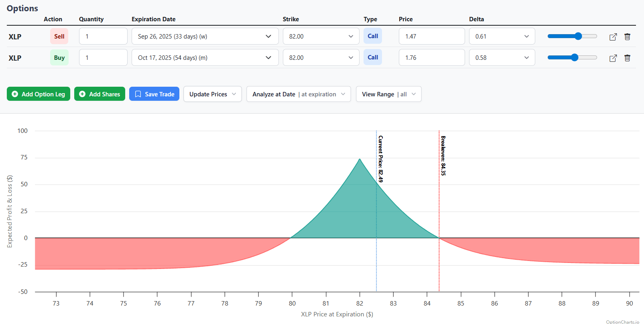This screenshot has height=324, width=644.
Task: Click the plus icon on Add Shares
Action: click(82, 94)
